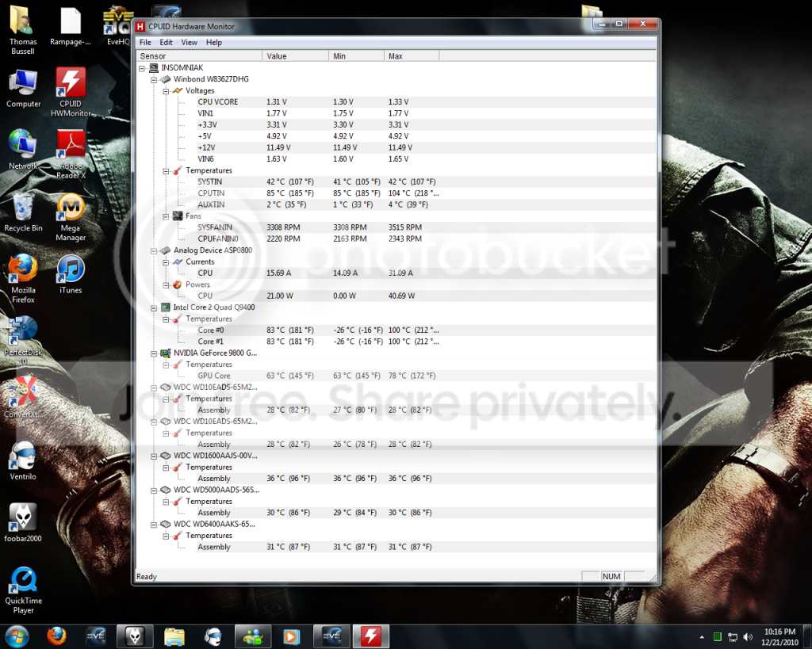
Task: Collapse the Voltages tree group
Action: (166, 91)
